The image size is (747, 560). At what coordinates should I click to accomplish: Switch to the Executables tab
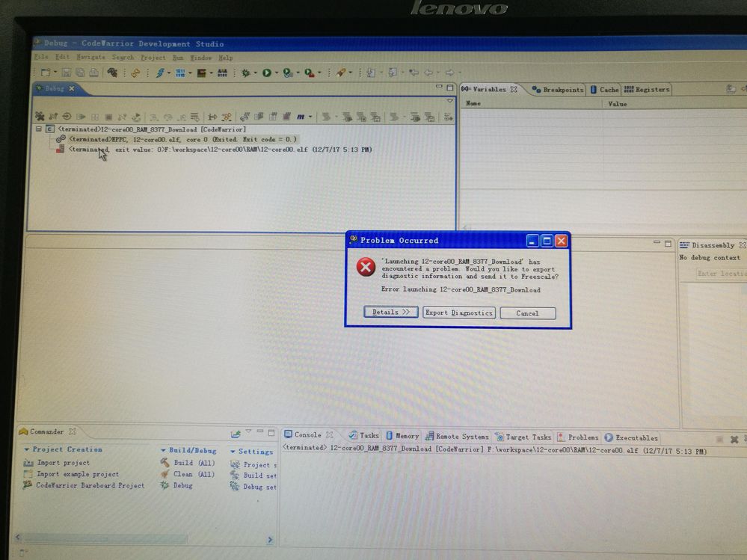(x=631, y=437)
